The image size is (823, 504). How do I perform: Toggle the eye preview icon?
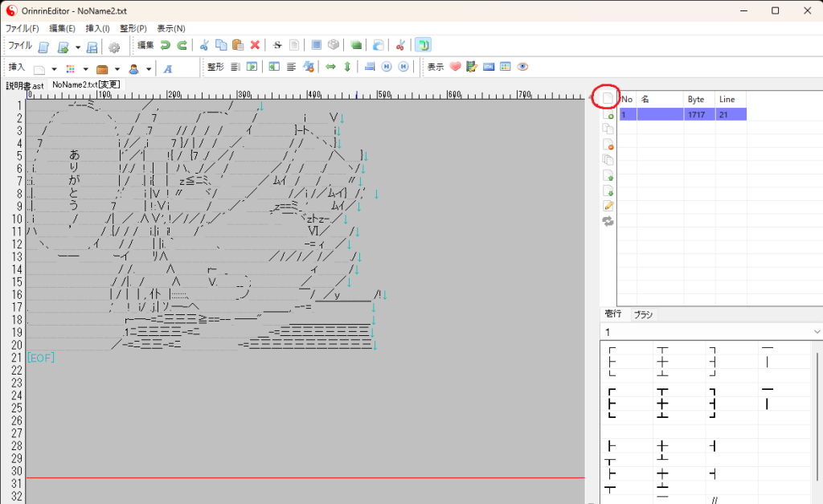[522, 68]
